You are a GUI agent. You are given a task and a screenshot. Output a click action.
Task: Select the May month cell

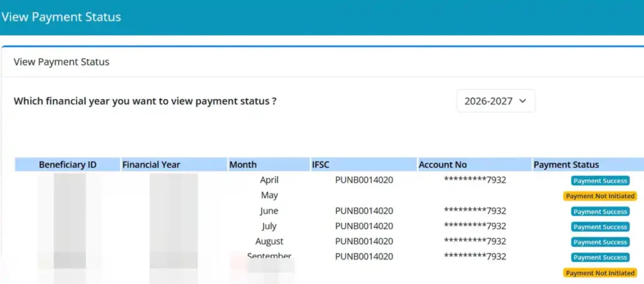pyautogui.click(x=269, y=195)
